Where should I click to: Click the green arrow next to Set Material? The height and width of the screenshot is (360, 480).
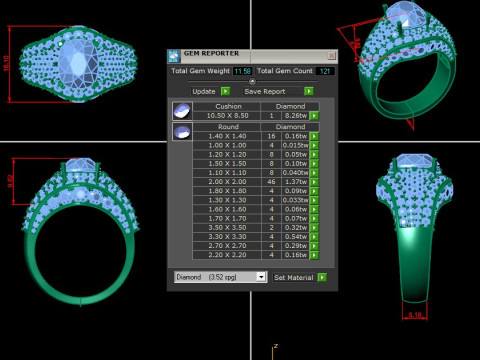click(322, 277)
